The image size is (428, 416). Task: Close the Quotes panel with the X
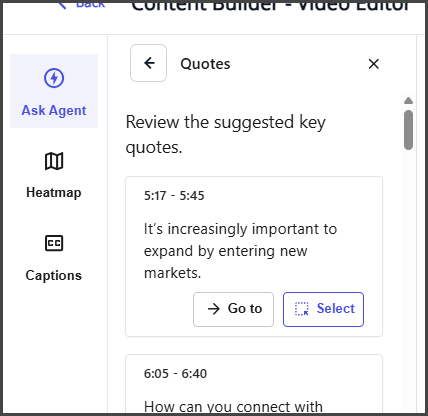[374, 64]
